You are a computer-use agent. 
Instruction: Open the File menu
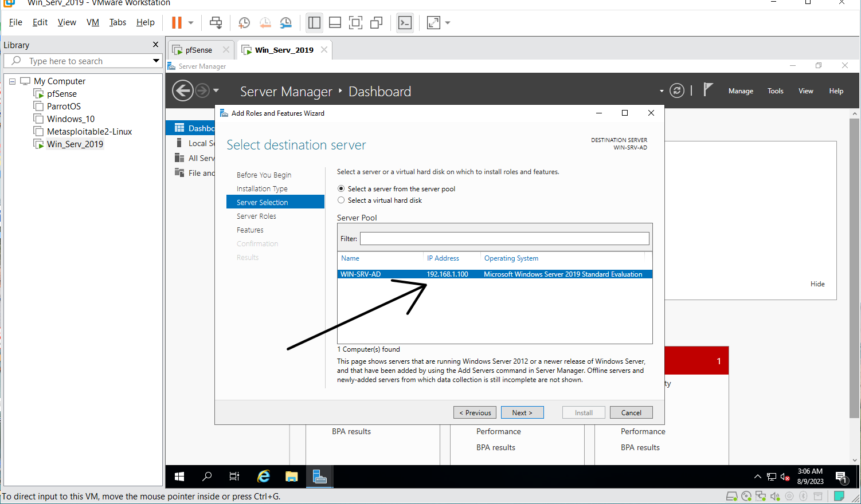15,22
